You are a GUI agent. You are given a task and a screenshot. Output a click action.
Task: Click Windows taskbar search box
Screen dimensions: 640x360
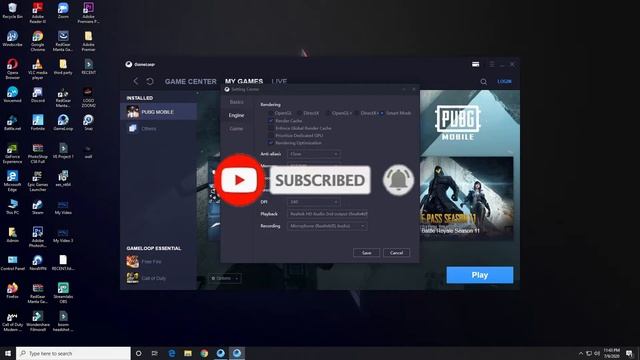[x=73, y=353]
